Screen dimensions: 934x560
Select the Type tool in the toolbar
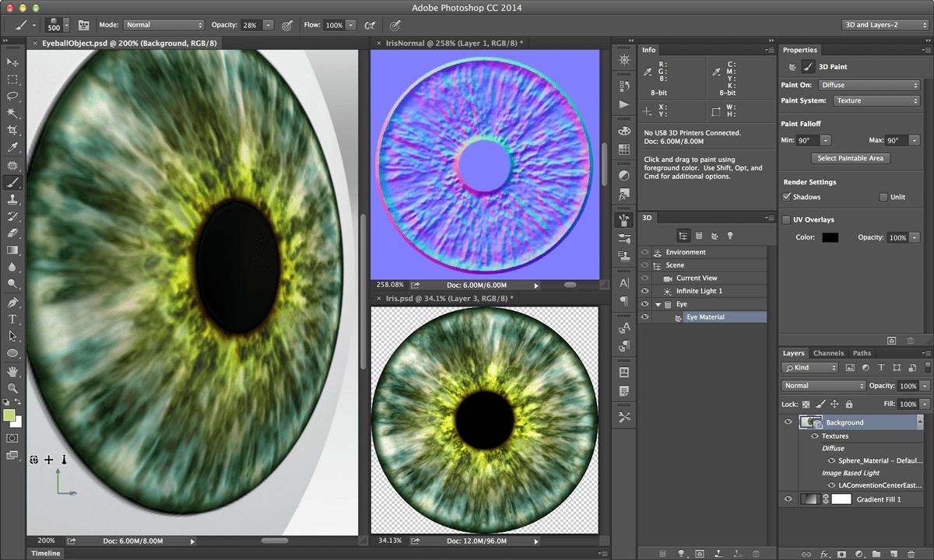pos(12,318)
